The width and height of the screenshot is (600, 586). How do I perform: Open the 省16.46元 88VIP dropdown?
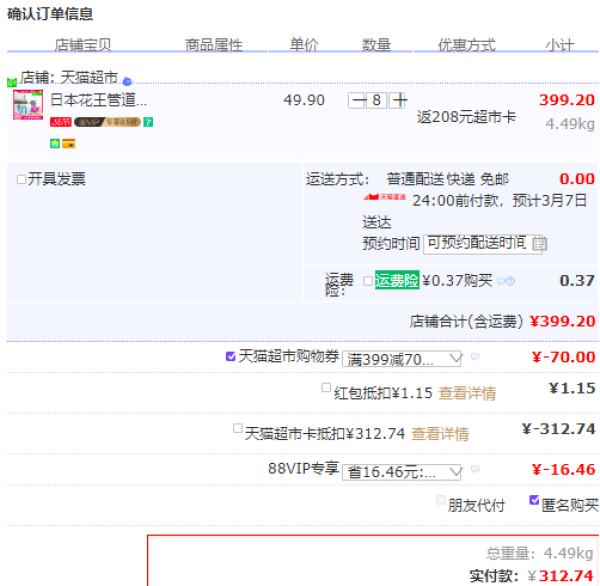coord(402,472)
